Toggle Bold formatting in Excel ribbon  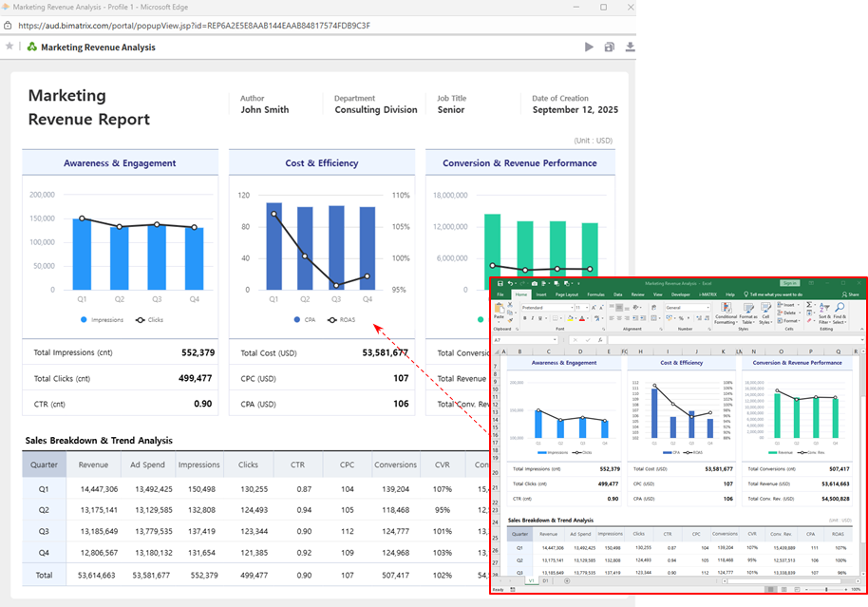pos(523,317)
